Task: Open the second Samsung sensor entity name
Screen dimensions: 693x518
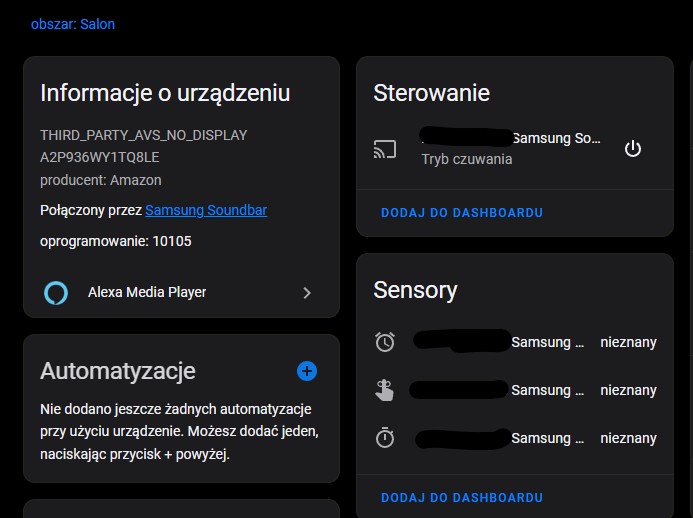Action: [x=547, y=390]
